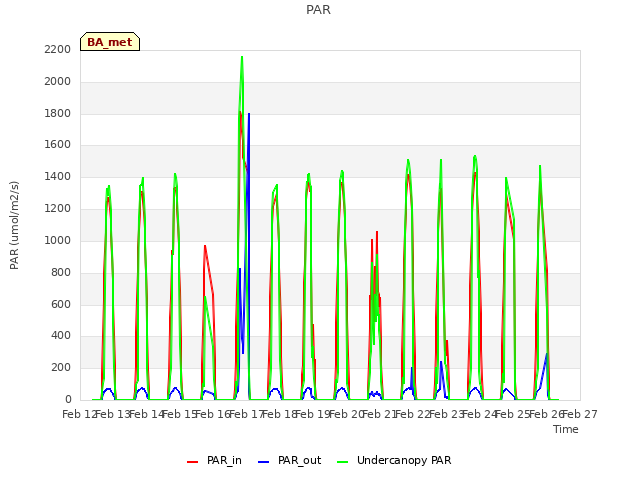Click the blue PAR_out spike reaching 1800
Screen dimensions: 640x480
click(x=249, y=114)
